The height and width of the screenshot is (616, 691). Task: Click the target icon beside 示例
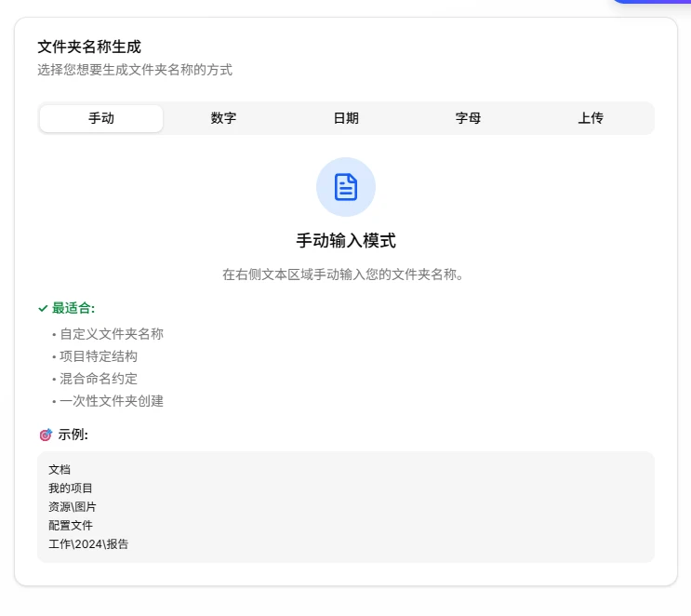pos(46,435)
